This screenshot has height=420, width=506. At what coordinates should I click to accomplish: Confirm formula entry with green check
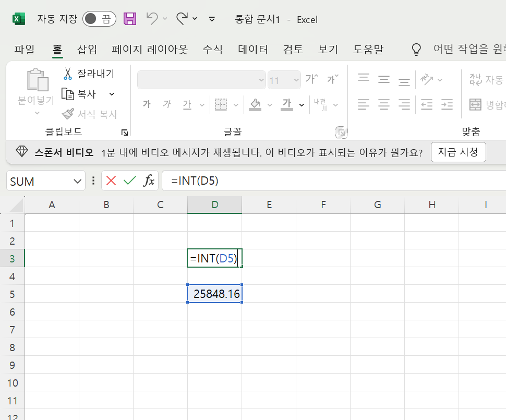[130, 181]
